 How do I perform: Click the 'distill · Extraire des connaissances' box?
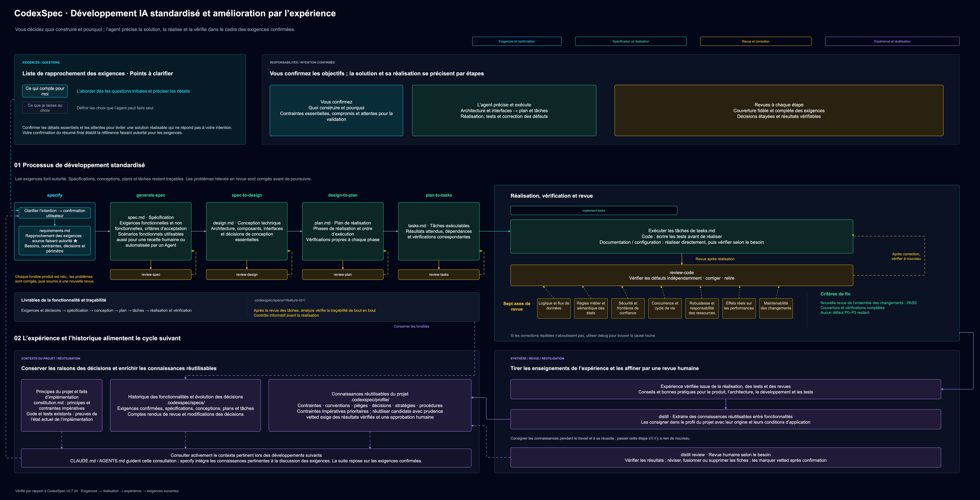[x=725, y=419]
